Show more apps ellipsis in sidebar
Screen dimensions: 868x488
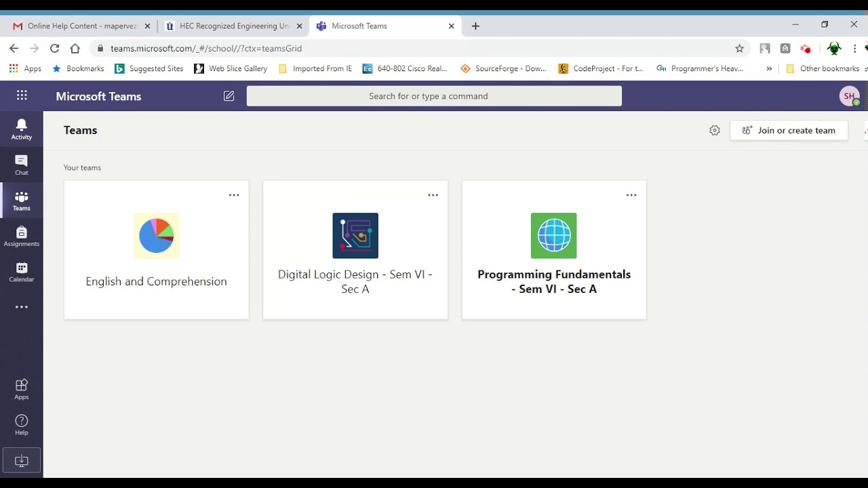click(x=22, y=307)
